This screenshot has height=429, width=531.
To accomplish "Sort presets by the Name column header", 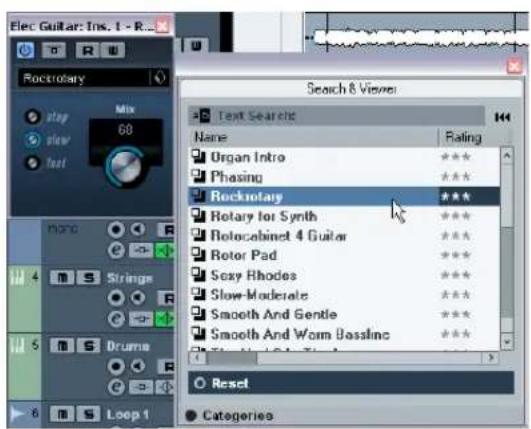I will pos(313,137).
